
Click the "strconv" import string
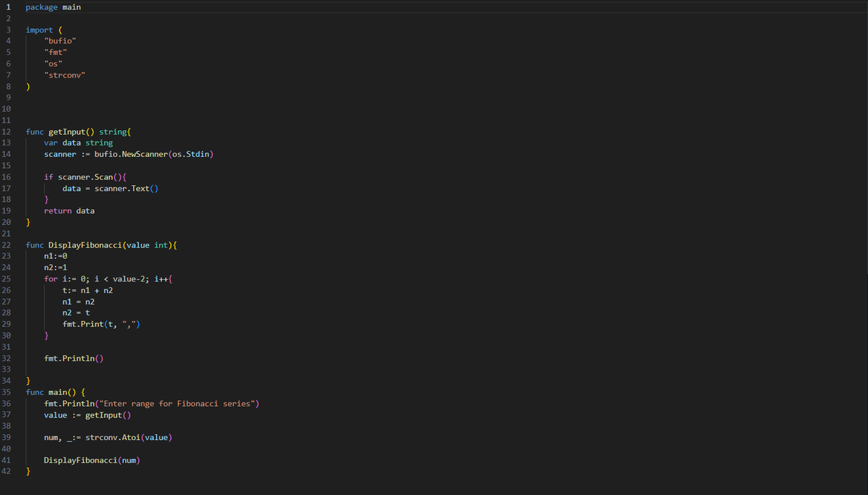65,75
